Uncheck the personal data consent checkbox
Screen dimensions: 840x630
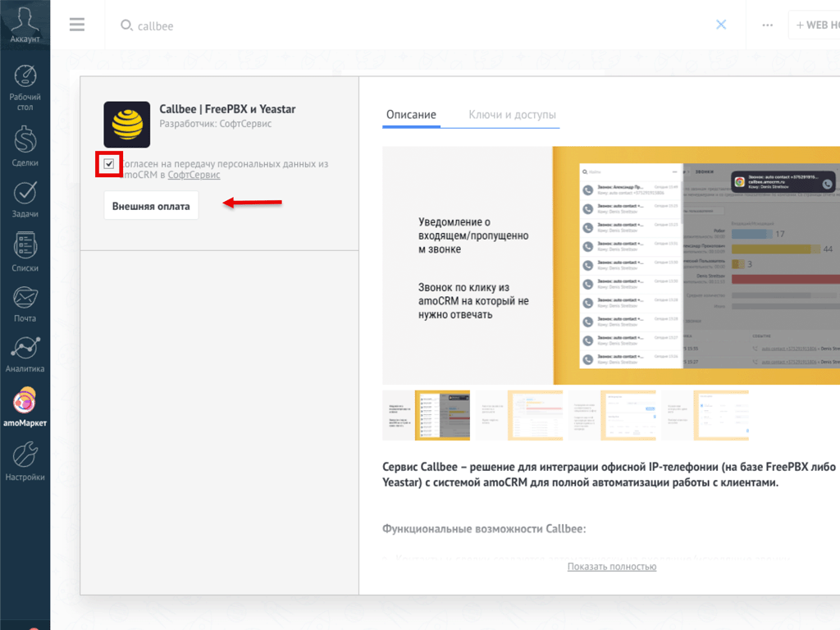pyautogui.click(x=109, y=164)
